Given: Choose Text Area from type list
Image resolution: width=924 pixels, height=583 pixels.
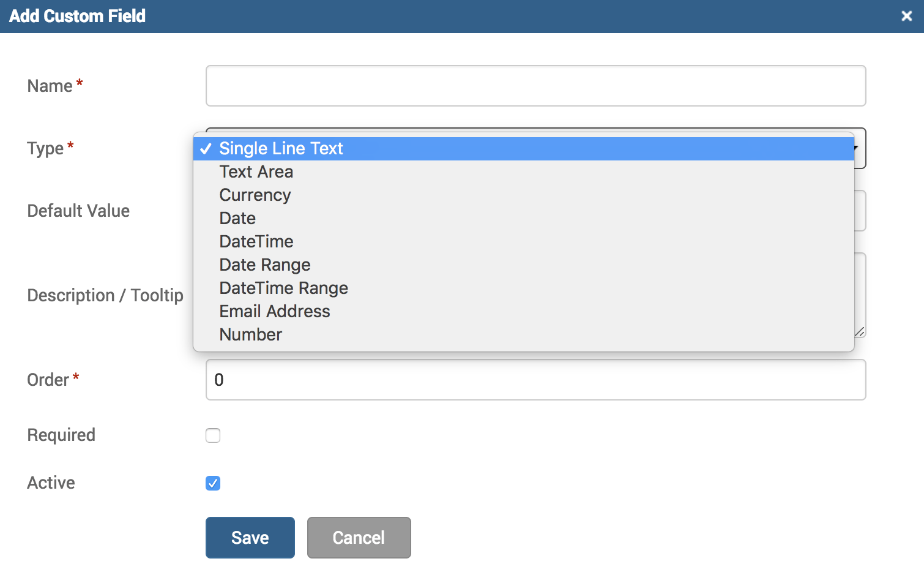Looking at the screenshot, I should 256,172.
